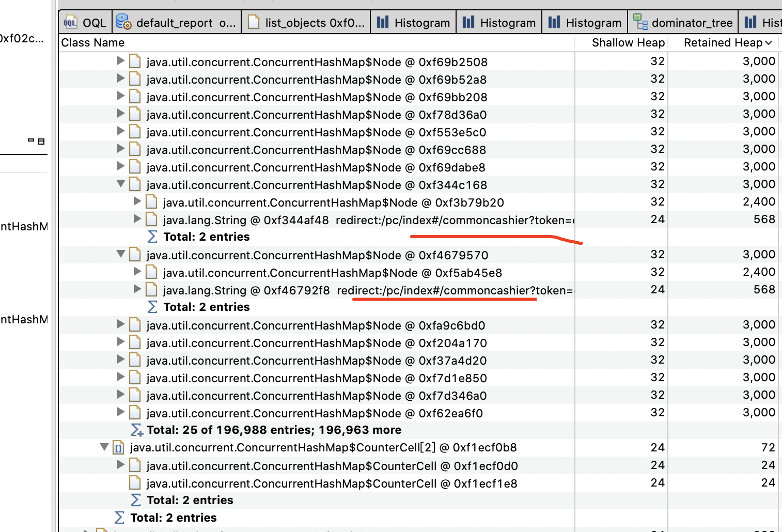Click the object icon of CounterCell 0xf1ecf1e8
Image resolution: width=782 pixels, height=532 pixels.
click(135, 483)
